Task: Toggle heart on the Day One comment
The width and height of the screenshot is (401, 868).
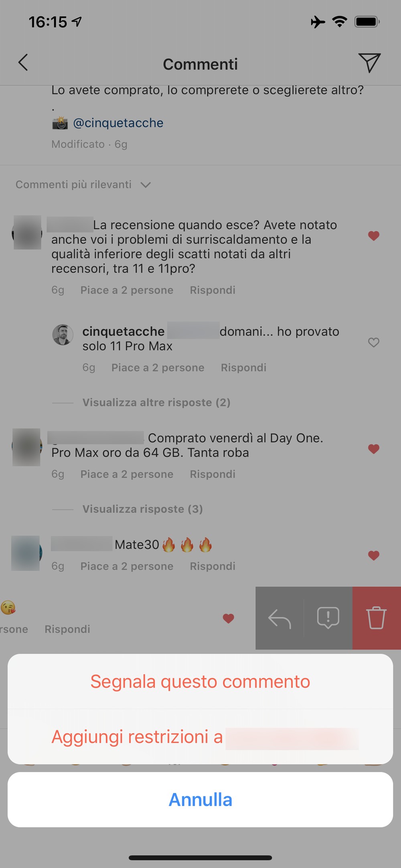Action: (374, 449)
